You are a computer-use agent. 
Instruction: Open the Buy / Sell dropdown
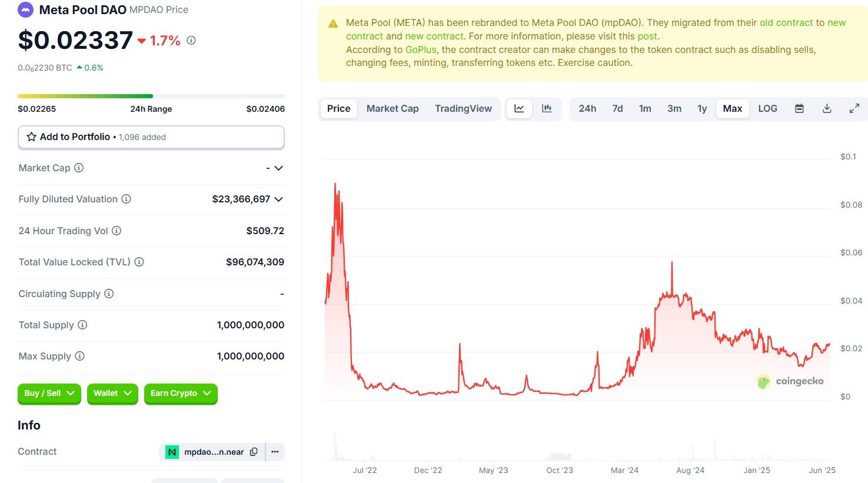pos(49,394)
